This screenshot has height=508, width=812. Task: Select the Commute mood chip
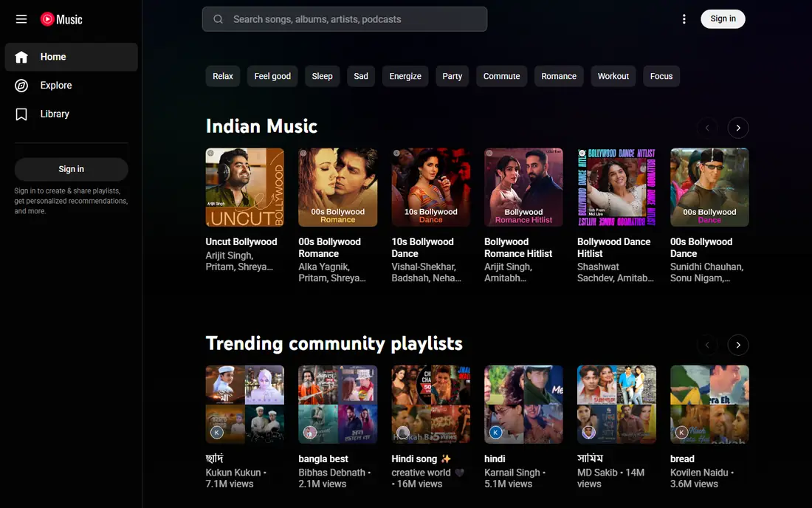point(501,76)
